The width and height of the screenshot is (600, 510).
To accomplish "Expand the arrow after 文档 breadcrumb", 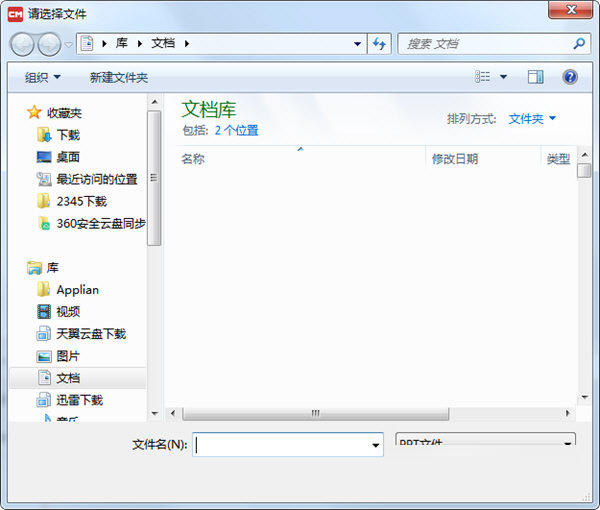I will point(187,44).
